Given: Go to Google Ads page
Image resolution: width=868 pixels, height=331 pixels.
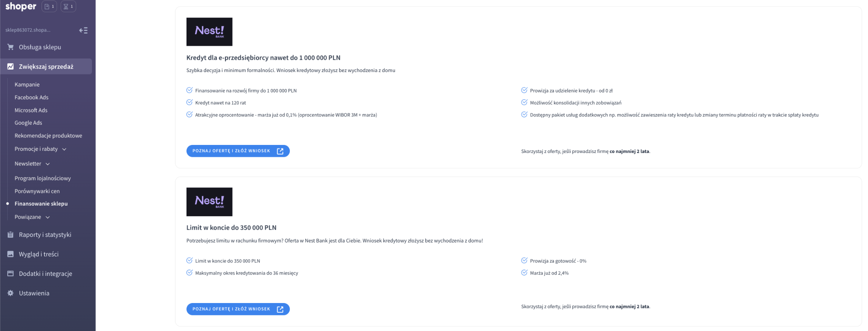Looking at the screenshot, I should [x=28, y=123].
